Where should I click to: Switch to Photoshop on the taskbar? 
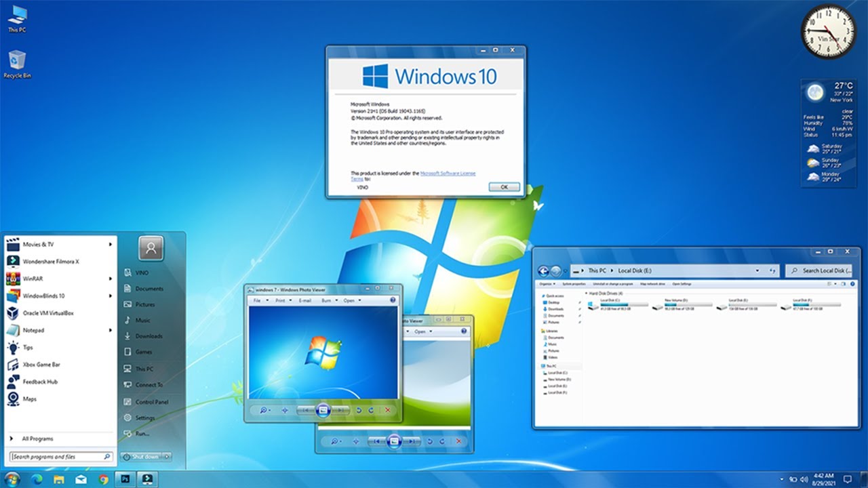pyautogui.click(x=125, y=479)
